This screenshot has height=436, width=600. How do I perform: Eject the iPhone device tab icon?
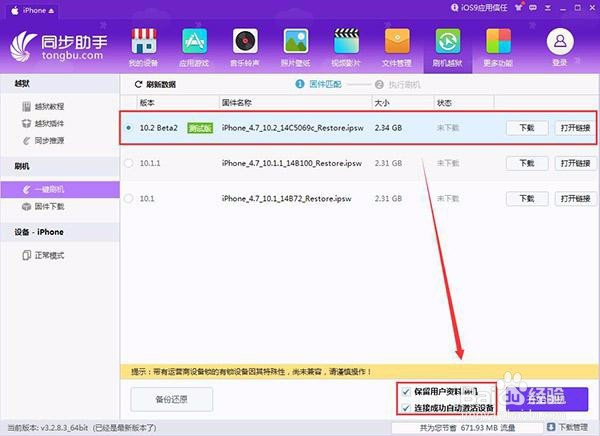(51, 11)
